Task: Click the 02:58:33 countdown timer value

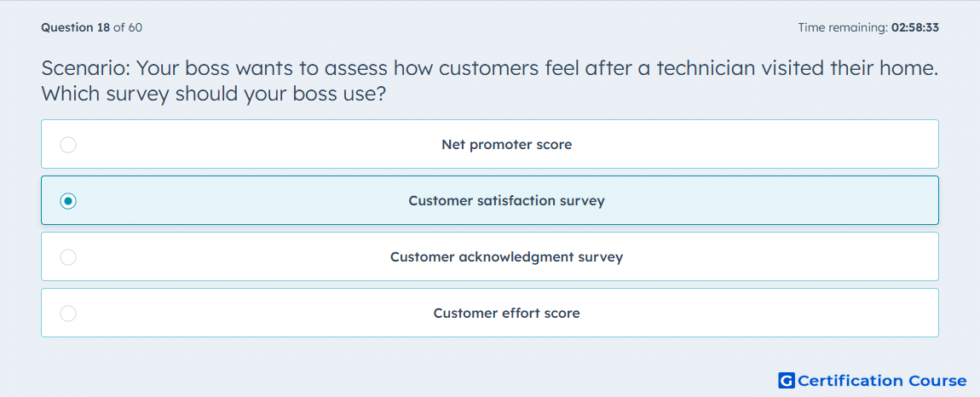Action: (x=915, y=27)
